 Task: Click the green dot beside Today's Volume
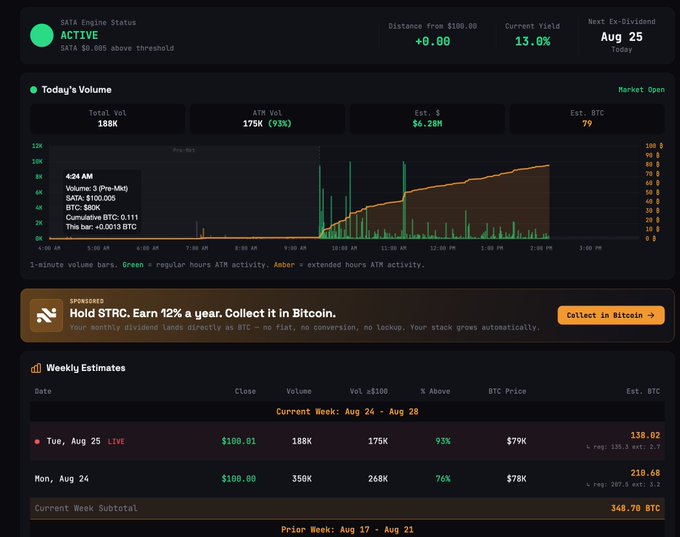click(33, 90)
